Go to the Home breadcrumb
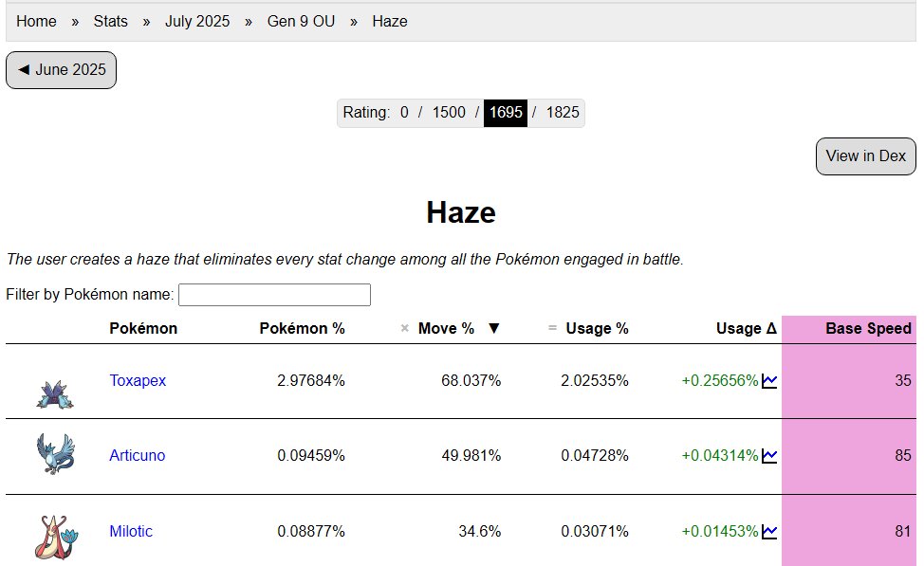The width and height of the screenshot is (924, 566). 37,21
